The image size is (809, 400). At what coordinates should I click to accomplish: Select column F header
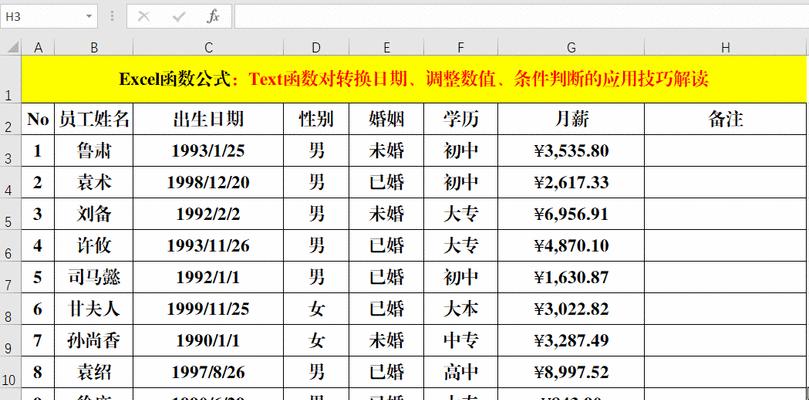(x=461, y=47)
